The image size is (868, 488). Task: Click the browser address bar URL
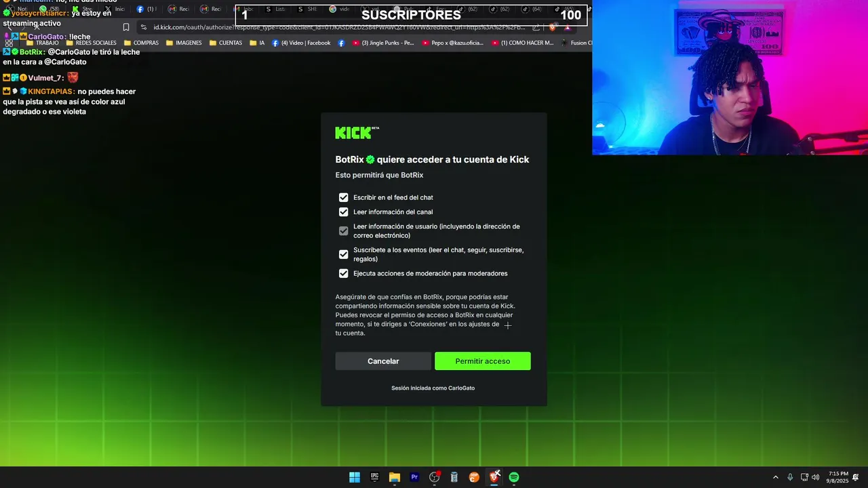point(339,27)
